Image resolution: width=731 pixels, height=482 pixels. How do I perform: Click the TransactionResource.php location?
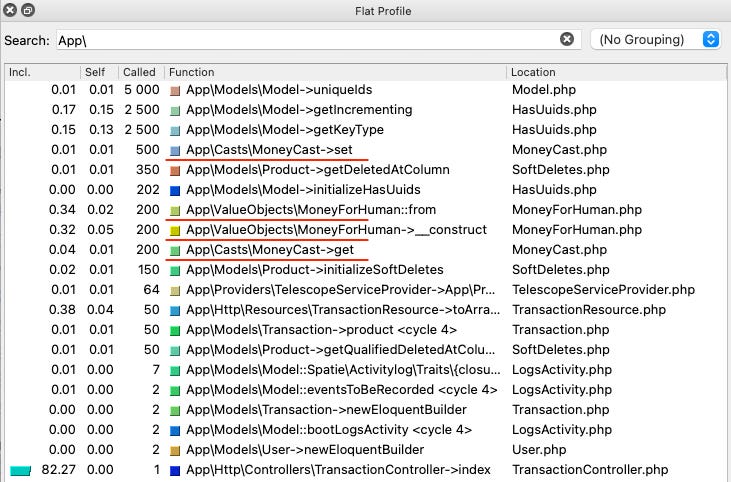pyautogui.click(x=589, y=310)
